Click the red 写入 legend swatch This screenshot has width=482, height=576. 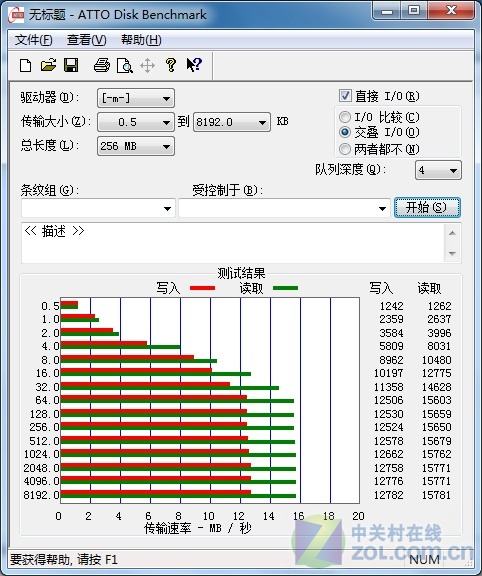click(x=202, y=288)
